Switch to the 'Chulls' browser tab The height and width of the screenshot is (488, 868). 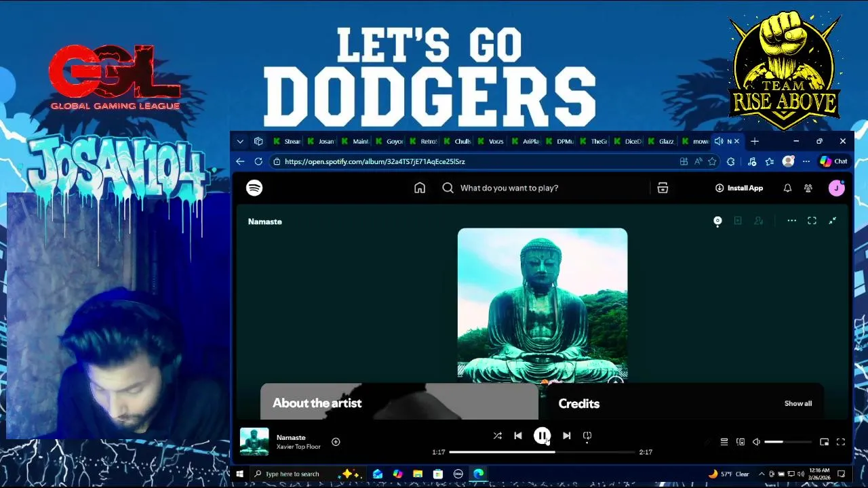click(457, 142)
